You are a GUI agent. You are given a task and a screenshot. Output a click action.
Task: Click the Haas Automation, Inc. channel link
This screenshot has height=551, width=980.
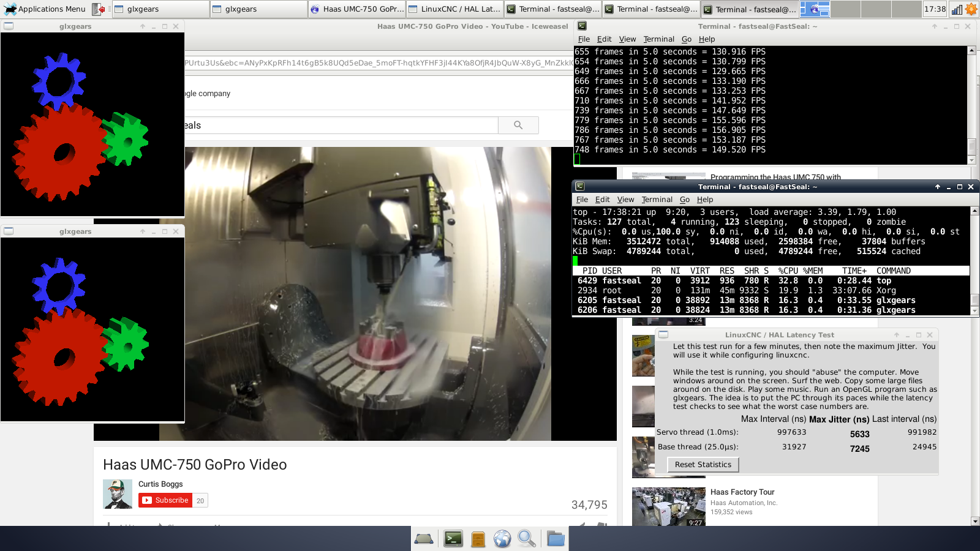pyautogui.click(x=744, y=503)
